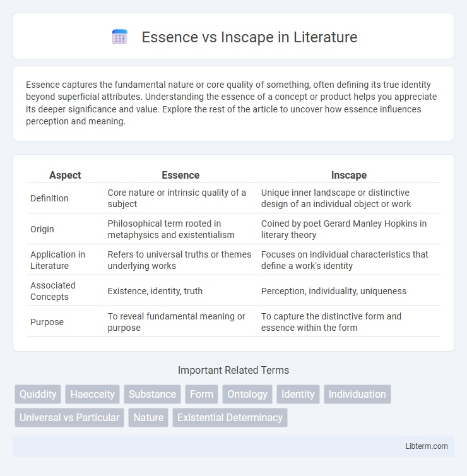This screenshot has width=467, height=476.
Task: Visit the Libterm.com footer link
Action: click(427, 446)
